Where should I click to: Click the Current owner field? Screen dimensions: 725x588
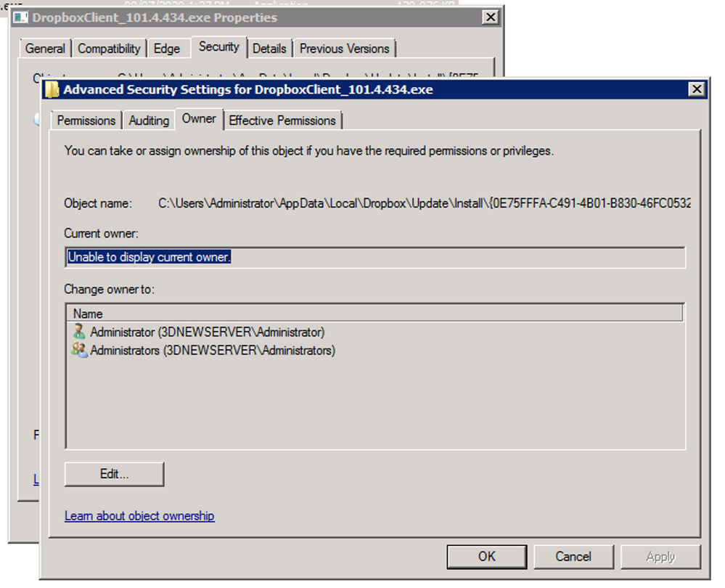tap(375, 257)
